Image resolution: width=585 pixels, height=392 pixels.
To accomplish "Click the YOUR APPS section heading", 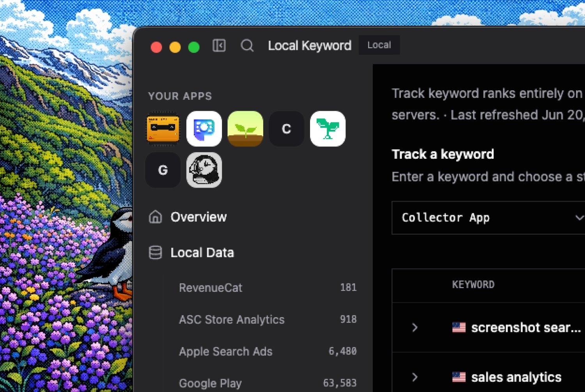I will 180,96.
